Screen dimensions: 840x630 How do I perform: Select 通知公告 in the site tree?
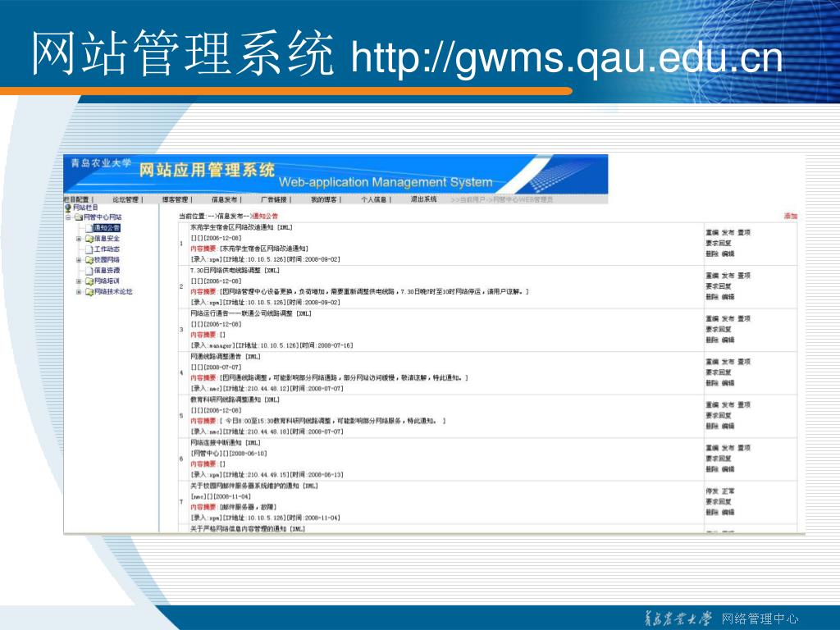point(107,228)
